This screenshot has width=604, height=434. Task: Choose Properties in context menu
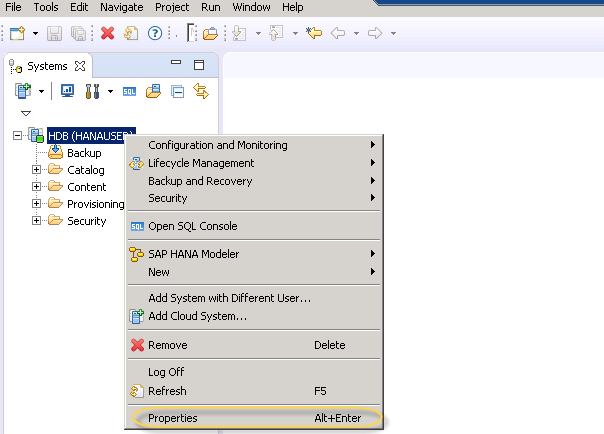click(254, 418)
